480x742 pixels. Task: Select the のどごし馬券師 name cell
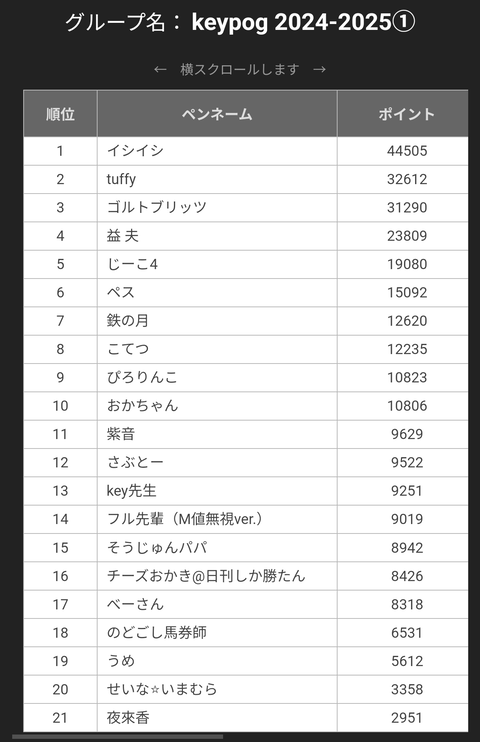click(217, 633)
